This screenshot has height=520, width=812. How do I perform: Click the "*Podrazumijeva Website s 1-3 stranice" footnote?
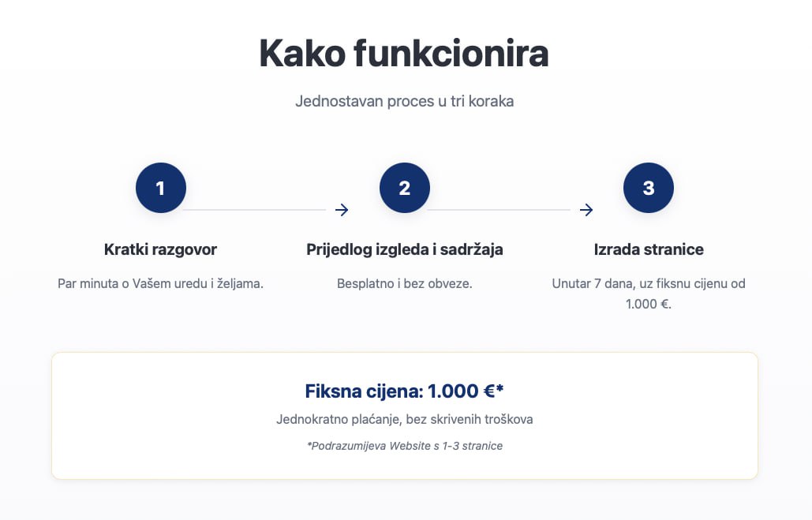[405, 446]
